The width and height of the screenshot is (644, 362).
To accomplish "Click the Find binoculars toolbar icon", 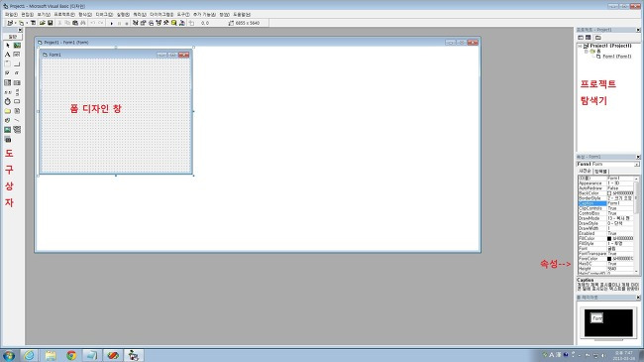I will 83,23.
